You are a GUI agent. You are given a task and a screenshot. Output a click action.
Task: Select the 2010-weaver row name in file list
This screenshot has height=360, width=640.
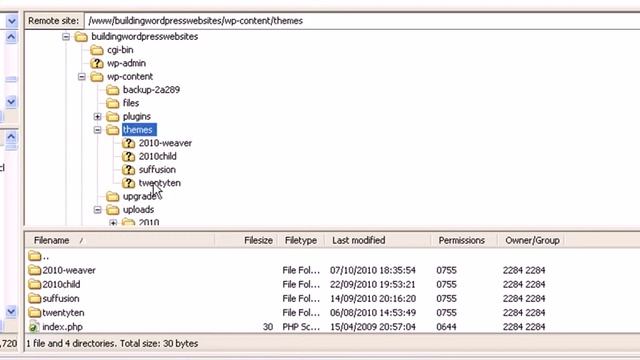69,270
